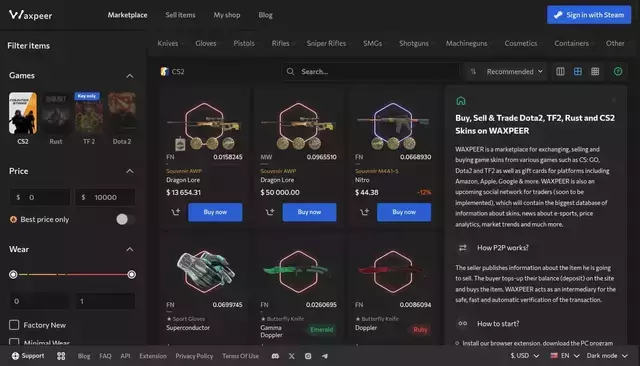Select the Dota 2 game thumbnail

122,113
